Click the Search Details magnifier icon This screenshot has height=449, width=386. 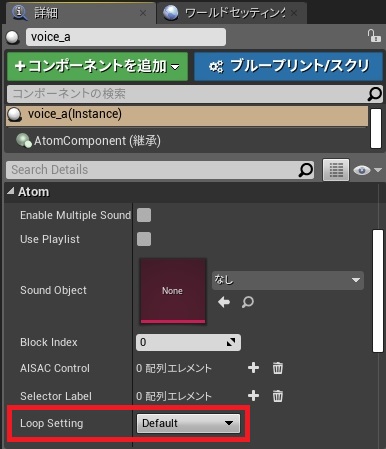click(x=306, y=170)
